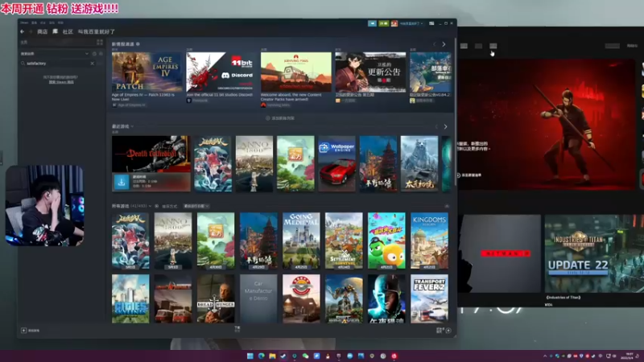Image resolution: width=644 pixels, height=362 pixels.
Task: Open Settlement Survival in all games
Action: coord(344,241)
